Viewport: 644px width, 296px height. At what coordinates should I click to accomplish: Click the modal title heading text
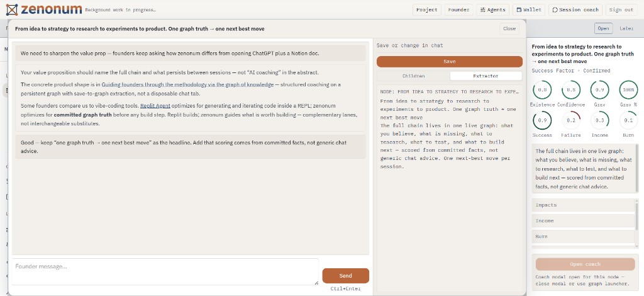(x=140, y=29)
